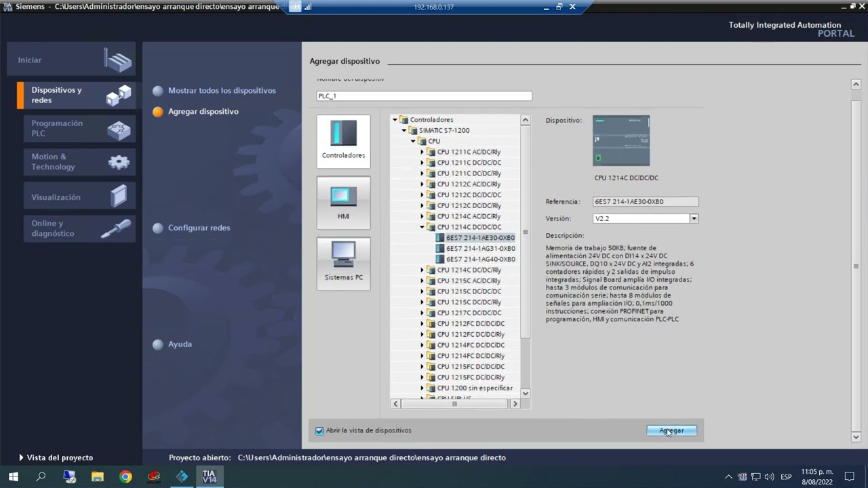Select Agregar dispositivo option
The width and height of the screenshot is (868, 488).
[203, 111]
